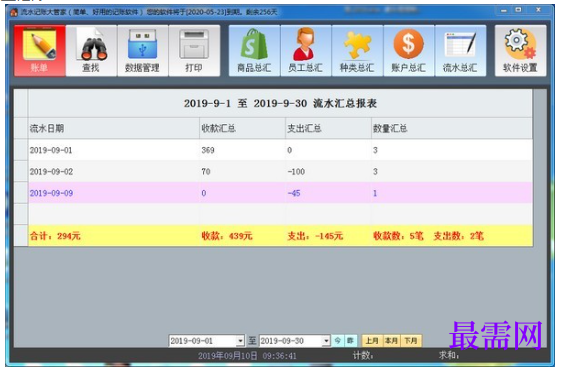This screenshot has height=367, width=561.
Task: Expand the start date 2019-09-01 dropdown
Action: point(240,341)
